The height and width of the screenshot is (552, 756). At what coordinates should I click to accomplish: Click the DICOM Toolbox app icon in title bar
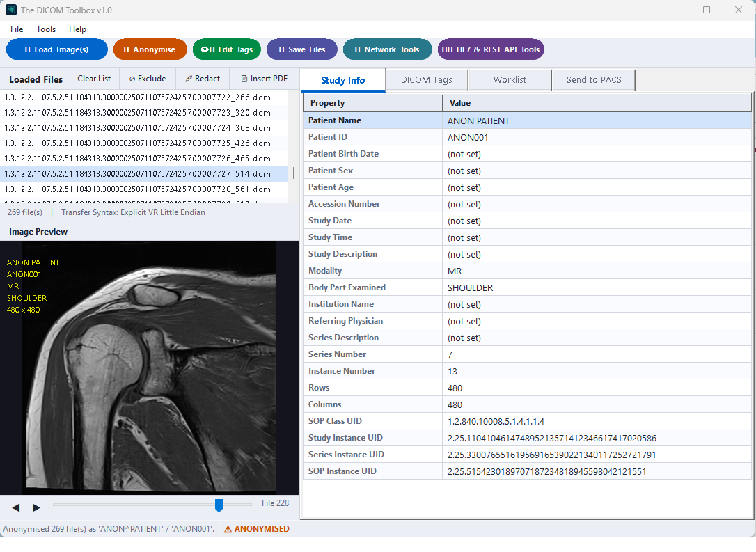10,10
